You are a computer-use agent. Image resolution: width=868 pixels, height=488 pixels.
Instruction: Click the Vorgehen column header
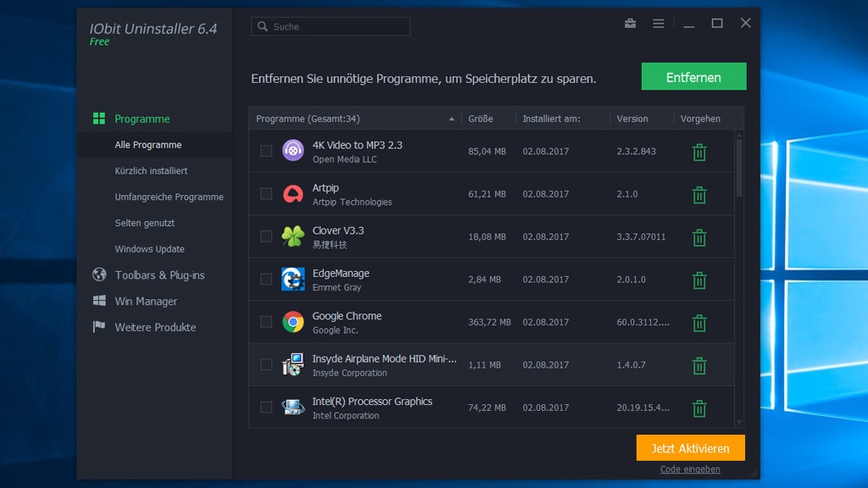(700, 119)
